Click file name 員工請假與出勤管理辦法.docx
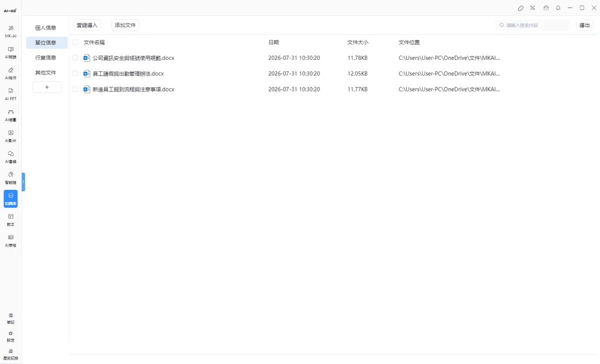 pos(128,73)
